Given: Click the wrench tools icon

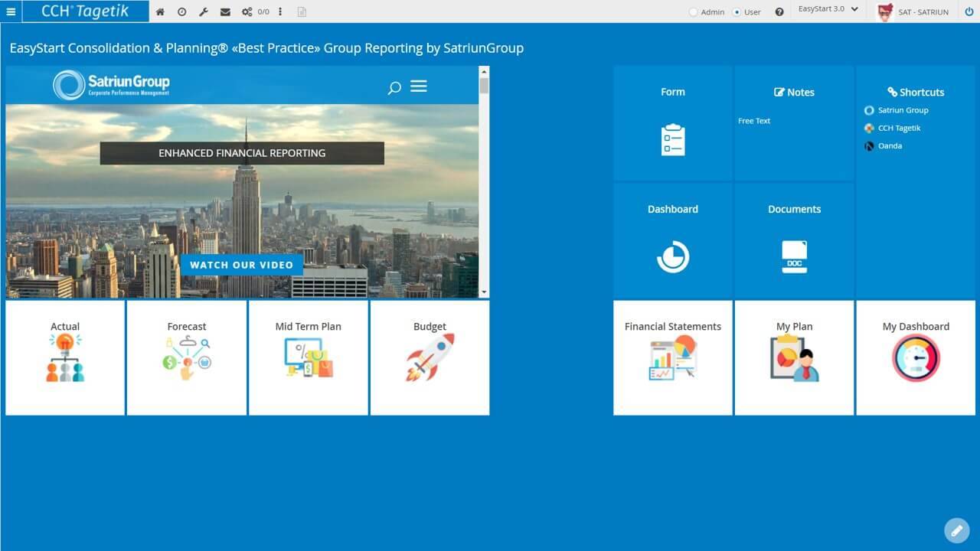Looking at the screenshot, I should pos(203,12).
